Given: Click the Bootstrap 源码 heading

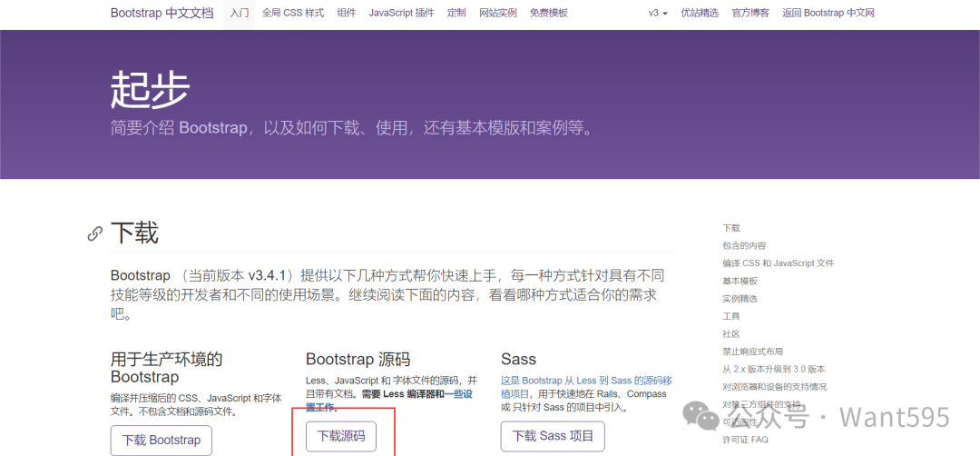Looking at the screenshot, I should point(358,359).
